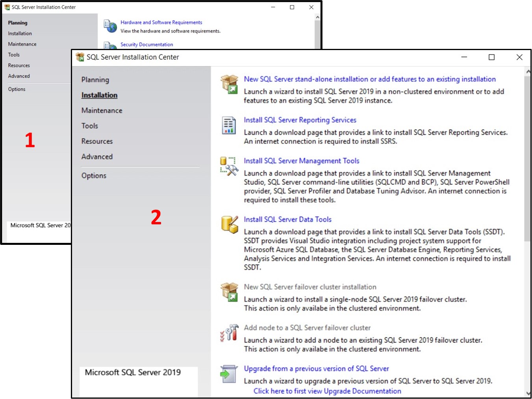The image size is (532, 399).
Task: Select the Installation page in front window
Action: coord(99,95)
